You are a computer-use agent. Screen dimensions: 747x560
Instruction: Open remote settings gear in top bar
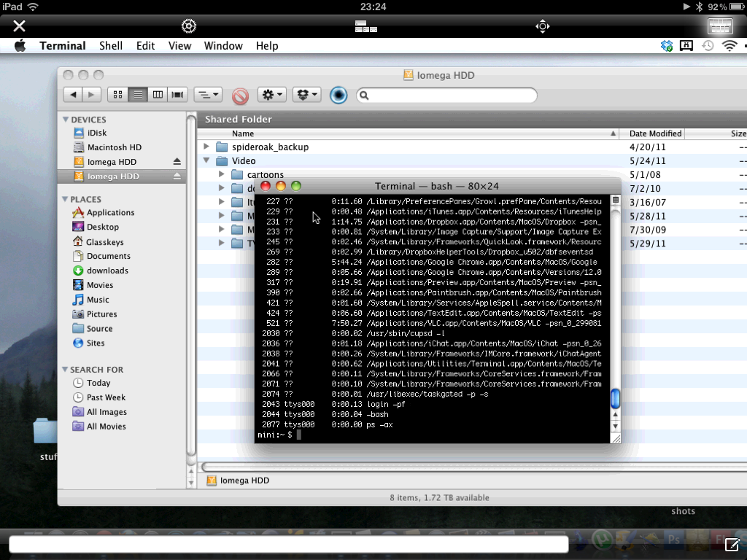point(189,26)
